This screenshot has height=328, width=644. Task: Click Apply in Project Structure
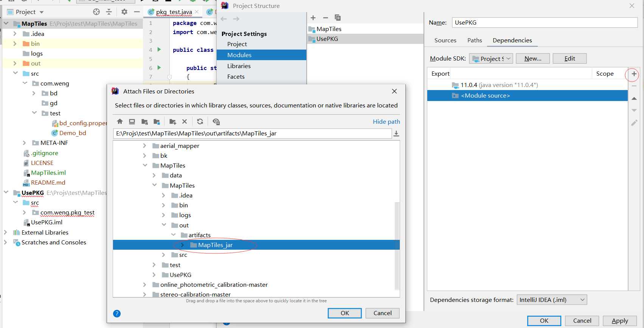coord(620,321)
